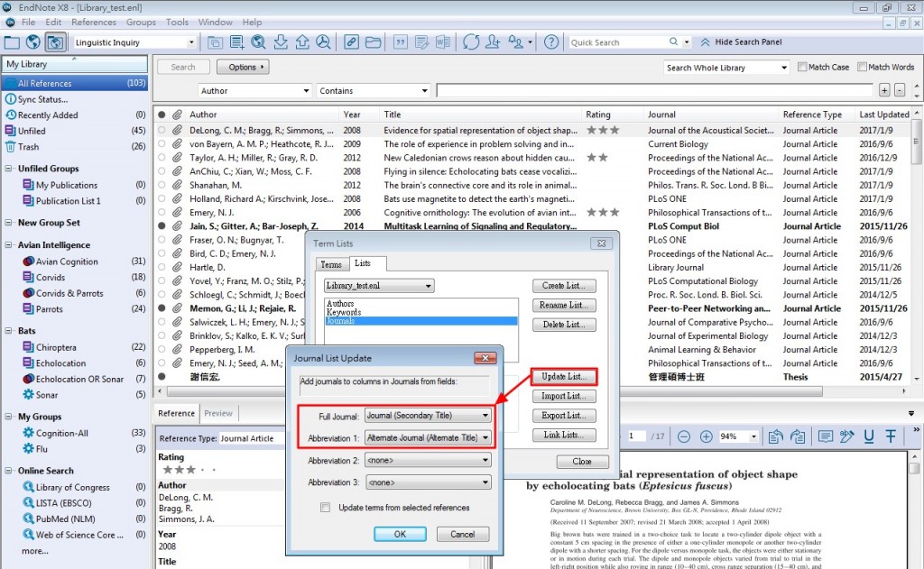This screenshot has width=924, height=569.
Task: Click the PDF underline text icon
Action: point(869,436)
